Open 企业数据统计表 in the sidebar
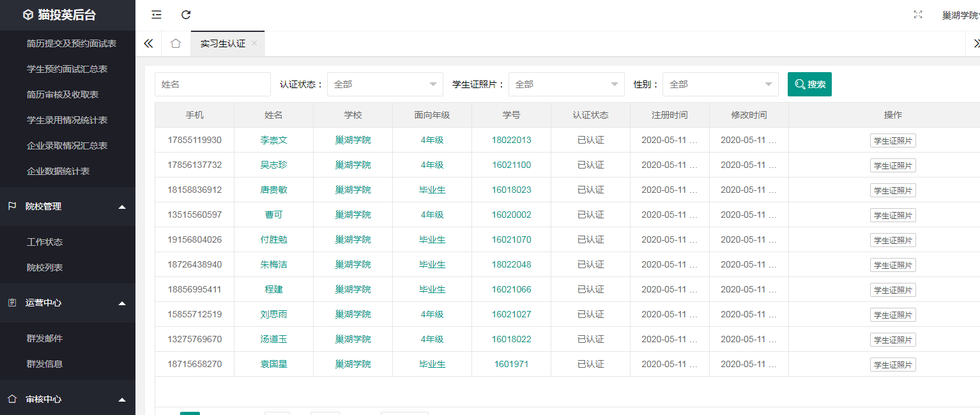This screenshot has width=980, height=415. pyautogui.click(x=58, y=171)
